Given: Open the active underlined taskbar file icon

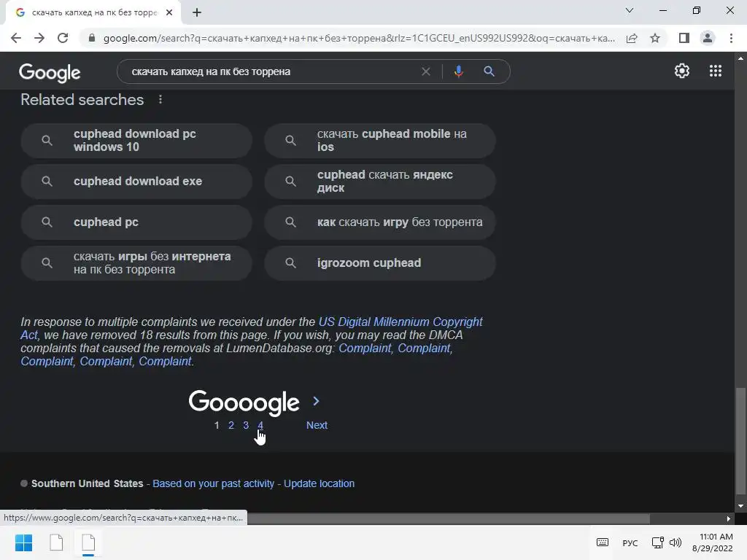Looking at the screenshot, I should tap(88, 542).
